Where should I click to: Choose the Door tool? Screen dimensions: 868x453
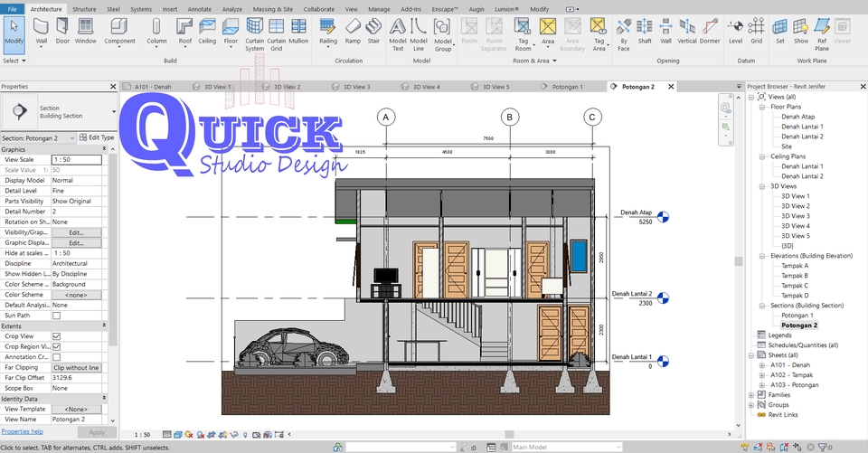[x=62, y=31]
